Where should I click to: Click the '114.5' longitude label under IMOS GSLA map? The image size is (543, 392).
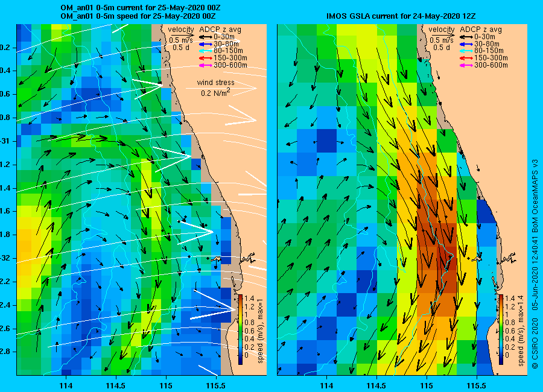376,385
